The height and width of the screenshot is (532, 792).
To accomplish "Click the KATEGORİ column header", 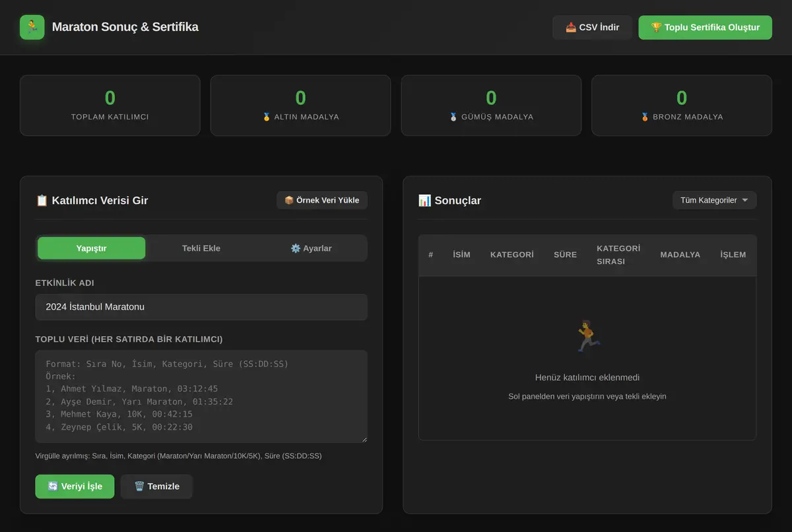I will click(x=512, y=255).
